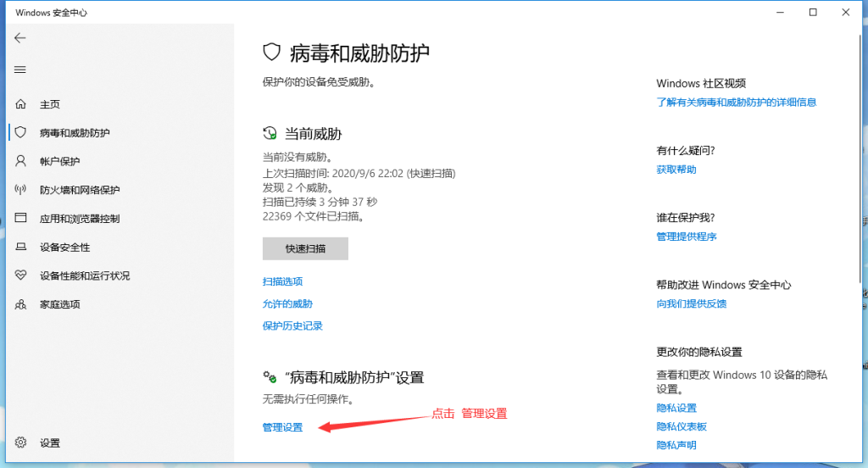Viewport: 868px width, 468px height.
Task: Open the 扫描选项 link
Action: pos(283,281)
